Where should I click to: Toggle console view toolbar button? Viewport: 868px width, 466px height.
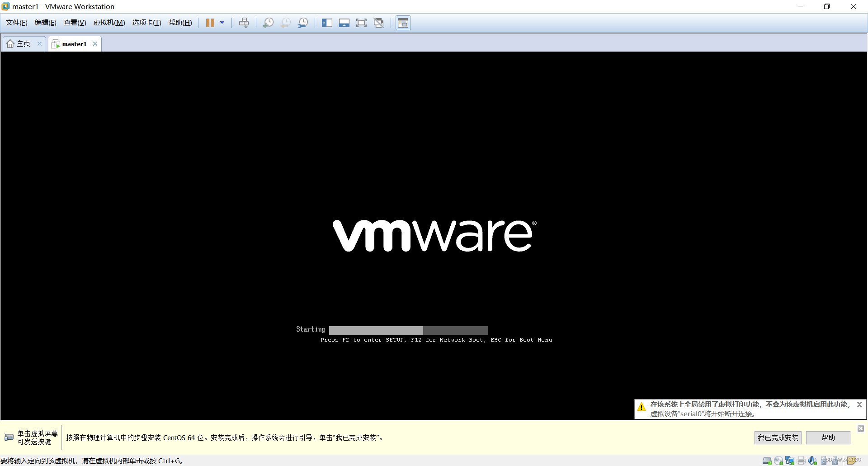[403, 23]
